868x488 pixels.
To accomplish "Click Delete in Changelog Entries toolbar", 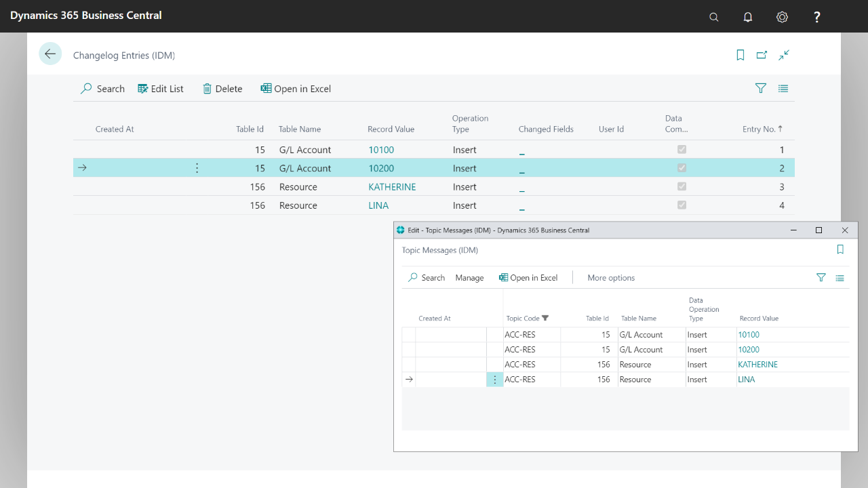I will [x=222, y=89].
